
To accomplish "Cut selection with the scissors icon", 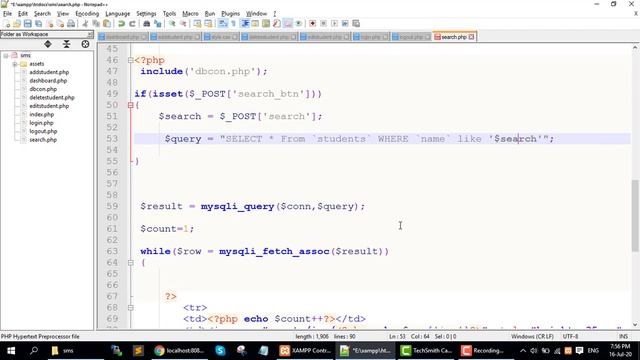I will point(85,24).
